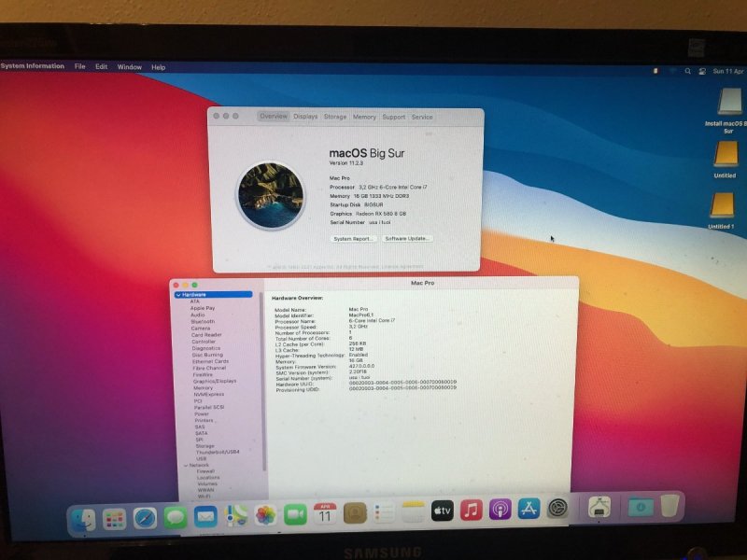Screen dimensions: 747x560
Task: Open Launchpad in the Dock
Action: click(114, 519)
